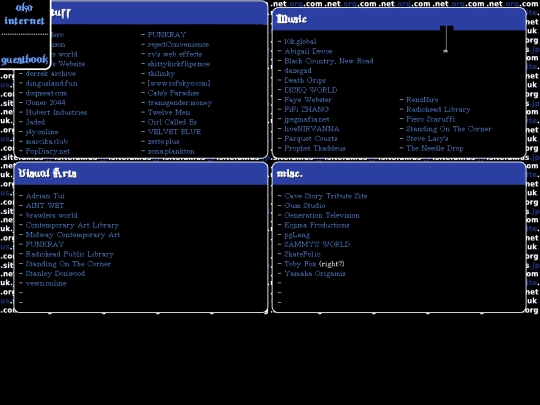Open Faye Webster link
This screenshot has width=540, height=405.
coord(308,100)
